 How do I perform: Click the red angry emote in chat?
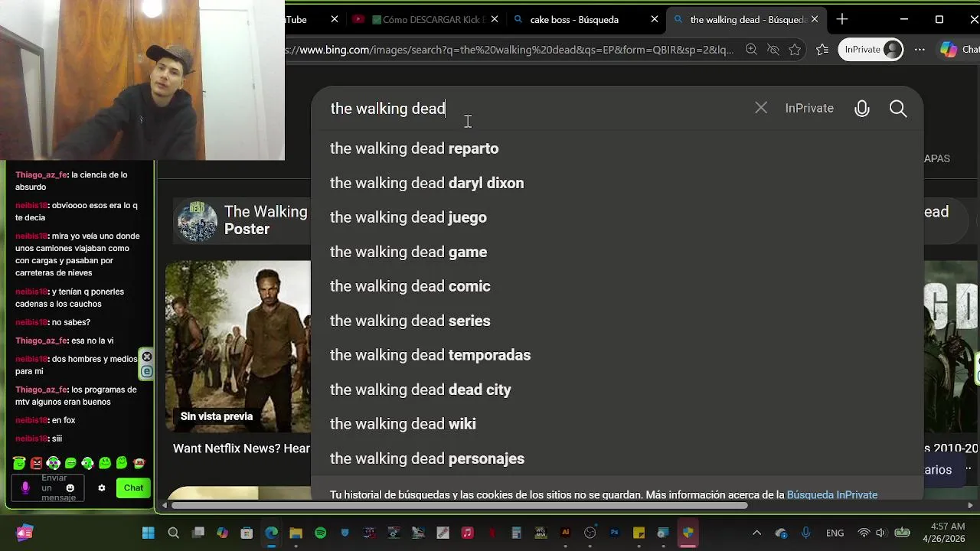coord(36,463)
